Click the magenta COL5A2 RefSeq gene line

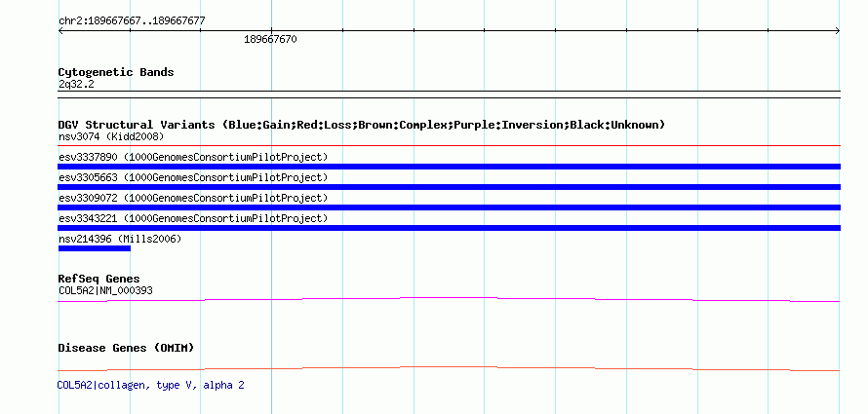pyautogui.click(x=449, y=299)
